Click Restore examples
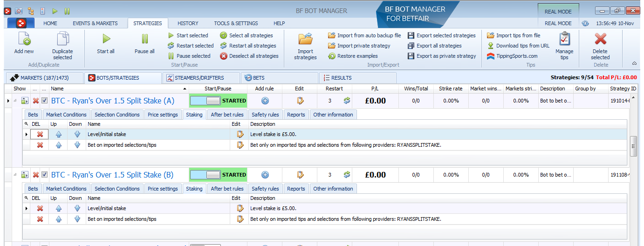Viewport: 644px width, 246px height. coord(353,56)
